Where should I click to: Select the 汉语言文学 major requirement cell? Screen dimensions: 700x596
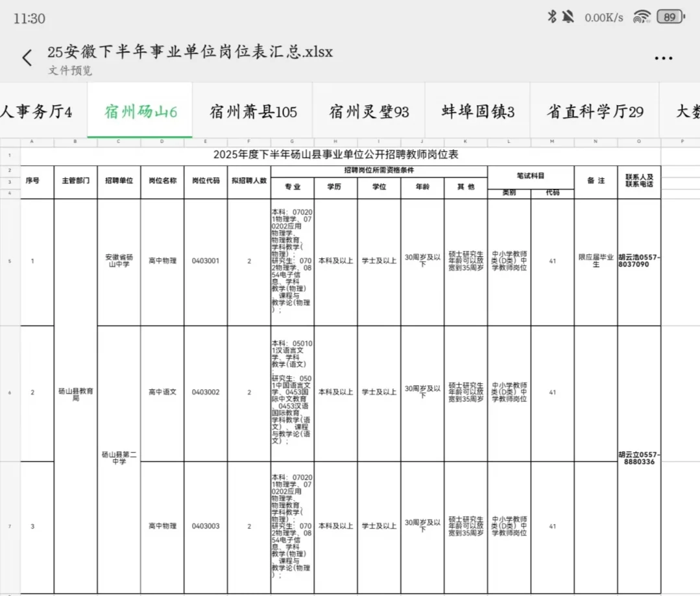pos(292,392)
